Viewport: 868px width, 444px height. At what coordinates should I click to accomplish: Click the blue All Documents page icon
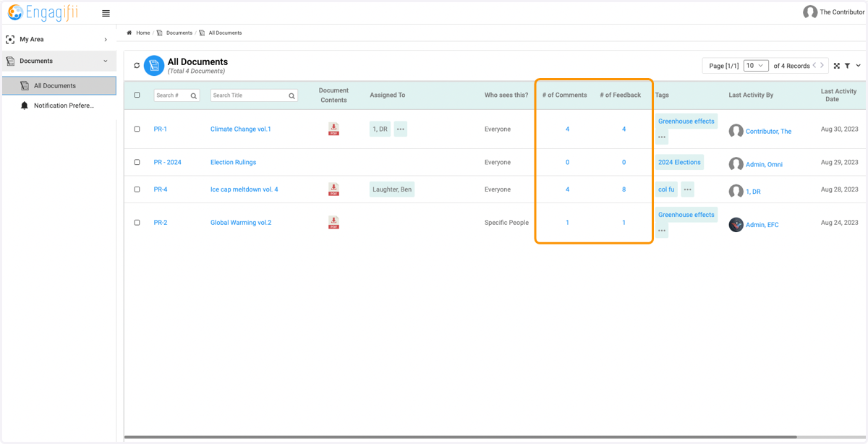(x=153, y=66)
